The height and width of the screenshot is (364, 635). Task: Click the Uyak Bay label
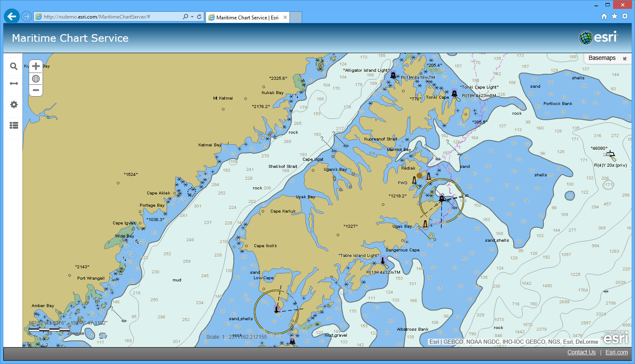point(305,197)
